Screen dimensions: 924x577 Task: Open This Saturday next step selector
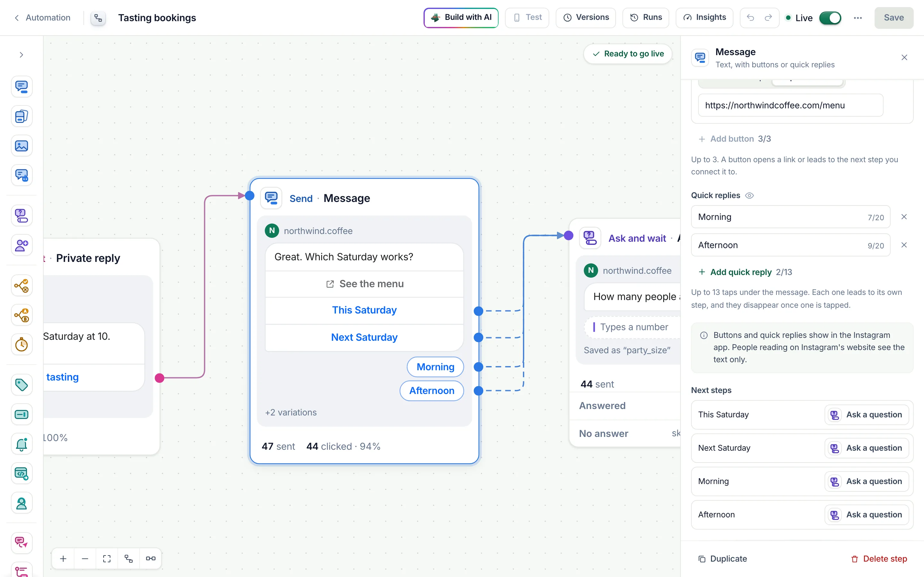pyautogui.click(x=866, y=415)
